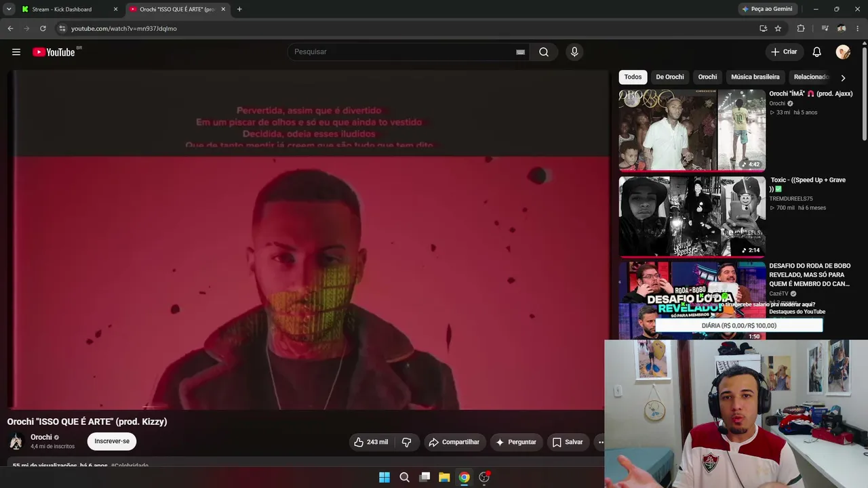Save the video with the Salvar button

pos(568,442)
